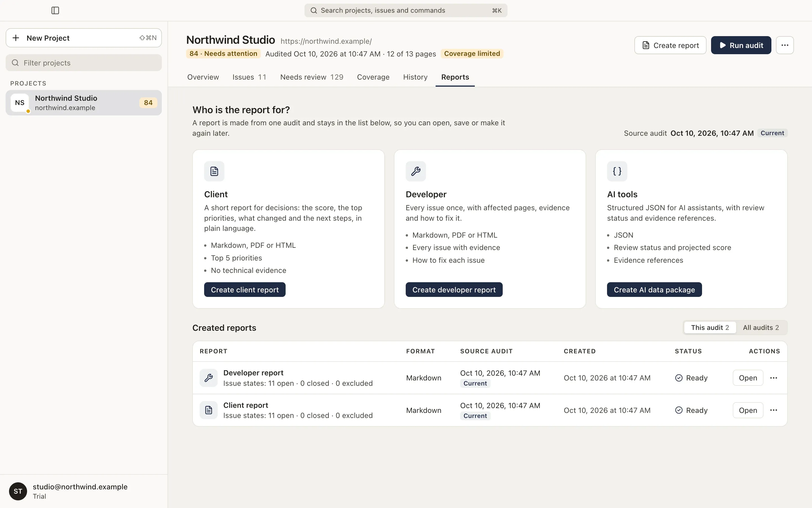This screenshot has width=812, height=508.
Task: Click the ST user avatar
Action: 18,491
